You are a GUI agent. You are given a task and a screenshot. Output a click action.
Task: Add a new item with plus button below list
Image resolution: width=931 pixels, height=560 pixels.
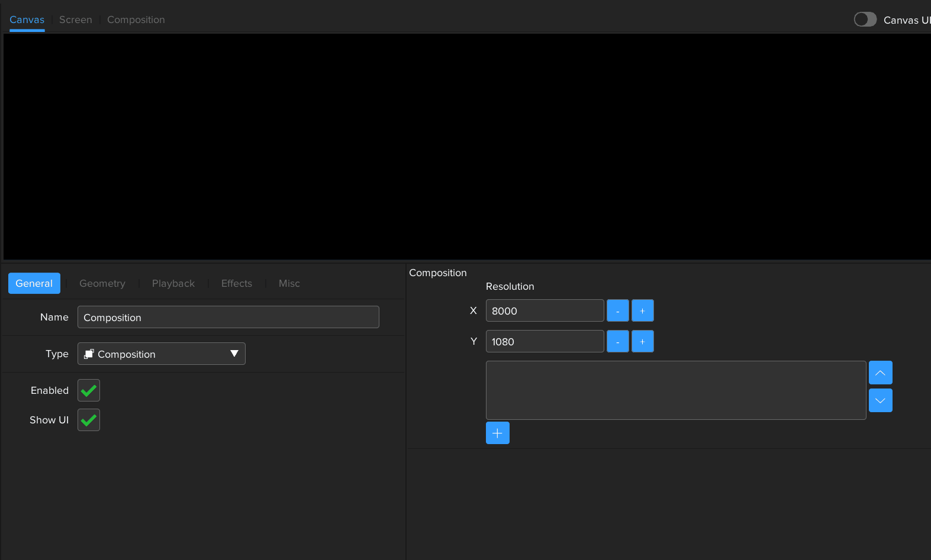[x=497, y=433]
